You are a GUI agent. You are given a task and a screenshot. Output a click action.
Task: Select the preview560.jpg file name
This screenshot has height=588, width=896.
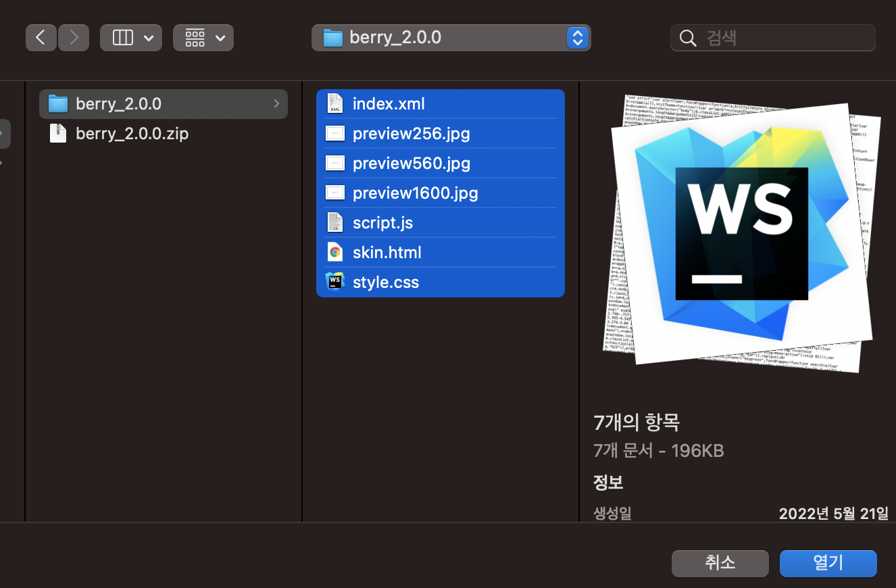tap(411, 164)
